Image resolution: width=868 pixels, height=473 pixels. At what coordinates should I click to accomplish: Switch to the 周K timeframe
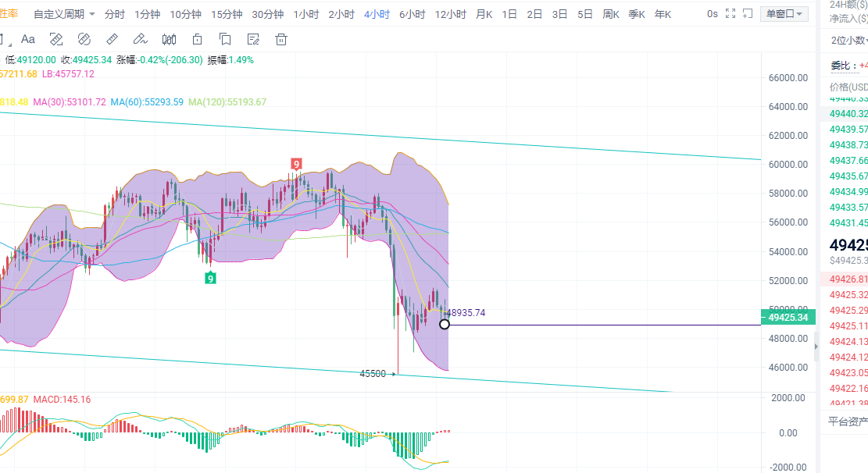pos(611,14)
